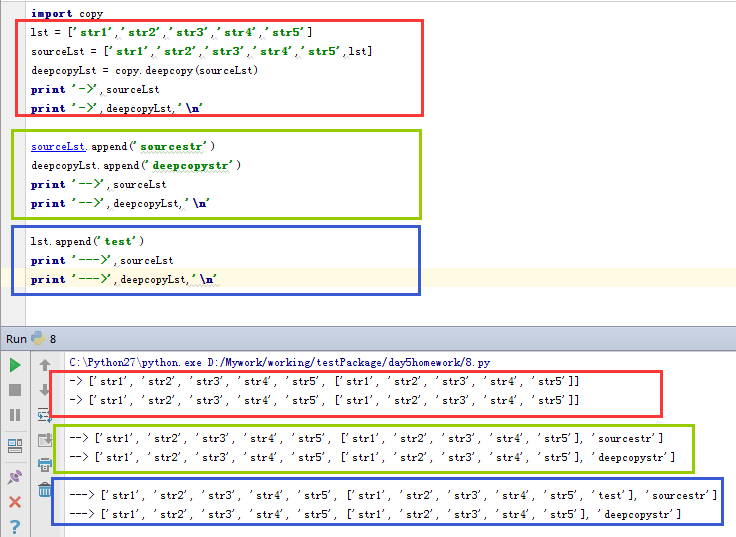Click 'deepcopyLst.append('deepcopystr')' line
The image size is (736, 537).
136,165
